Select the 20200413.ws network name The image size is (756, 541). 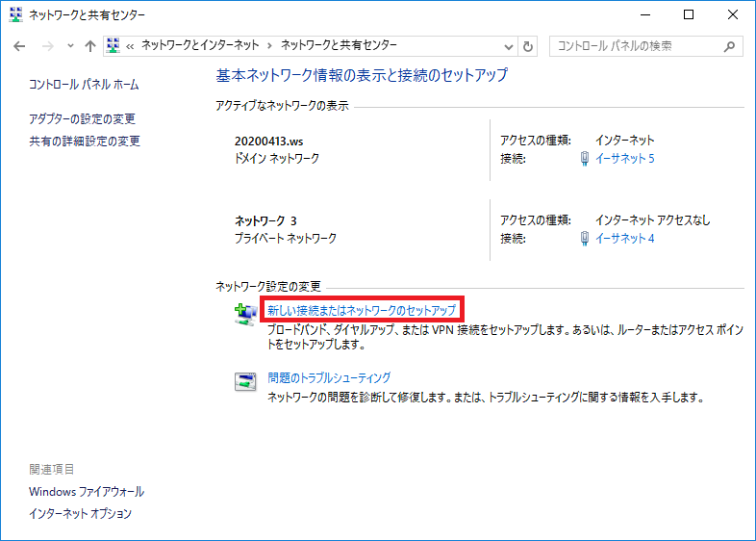(269, 142)
